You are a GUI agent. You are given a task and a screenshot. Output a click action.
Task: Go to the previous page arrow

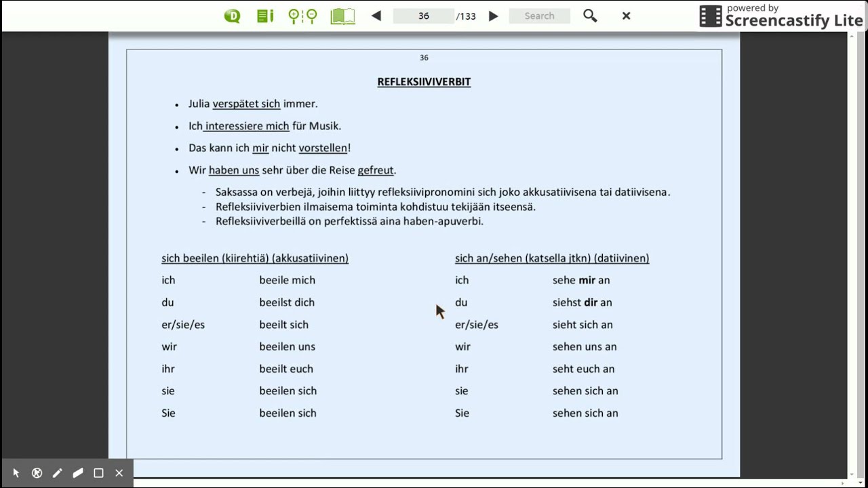click(376, 16)
